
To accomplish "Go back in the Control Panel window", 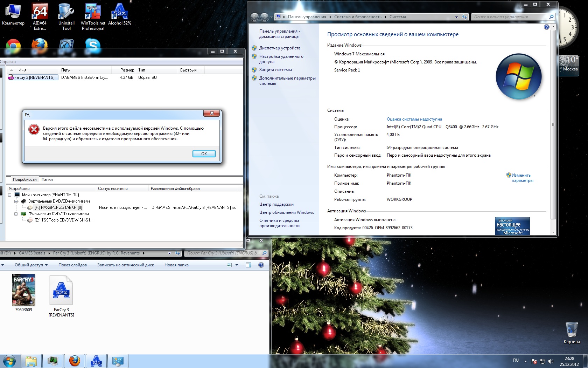I will (254, 16).
